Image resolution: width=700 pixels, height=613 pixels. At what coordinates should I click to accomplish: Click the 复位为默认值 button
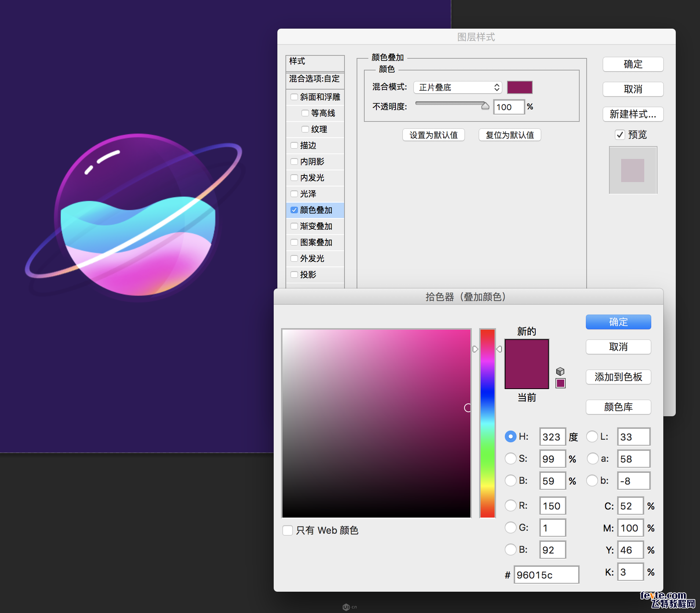coord(510,135)
